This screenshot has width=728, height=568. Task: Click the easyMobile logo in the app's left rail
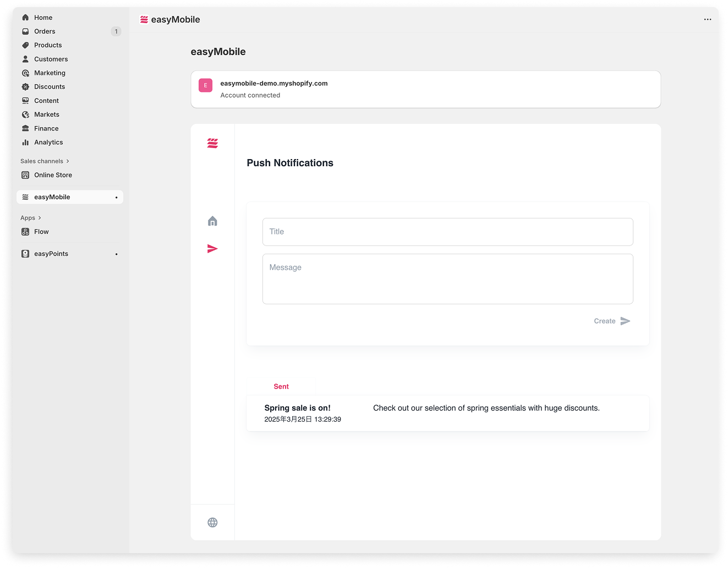212,143
